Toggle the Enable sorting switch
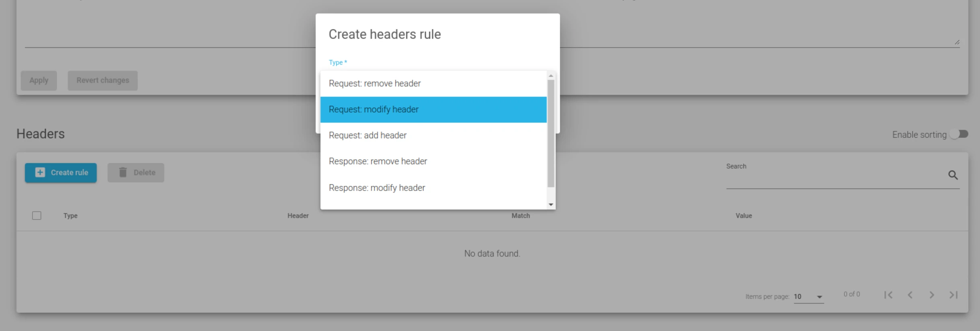The width and height of the screenshot is (980, 331). click(959, 134)
